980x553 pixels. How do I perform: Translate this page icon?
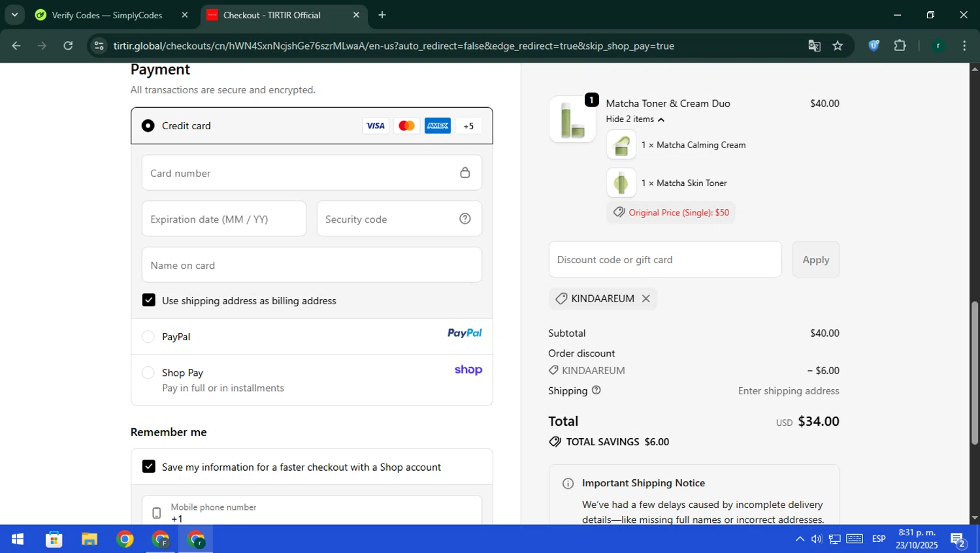[814, 46]
